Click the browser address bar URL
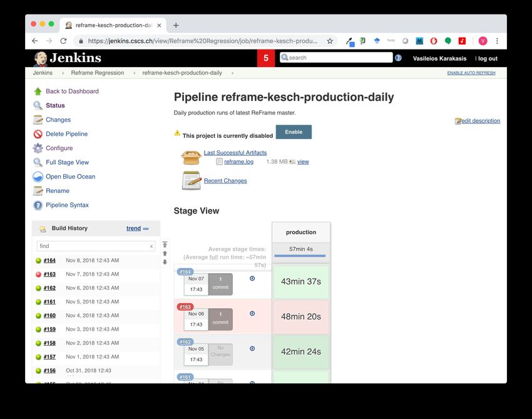Viewport: 532px width, 419px height. click(x=203, y=41)
